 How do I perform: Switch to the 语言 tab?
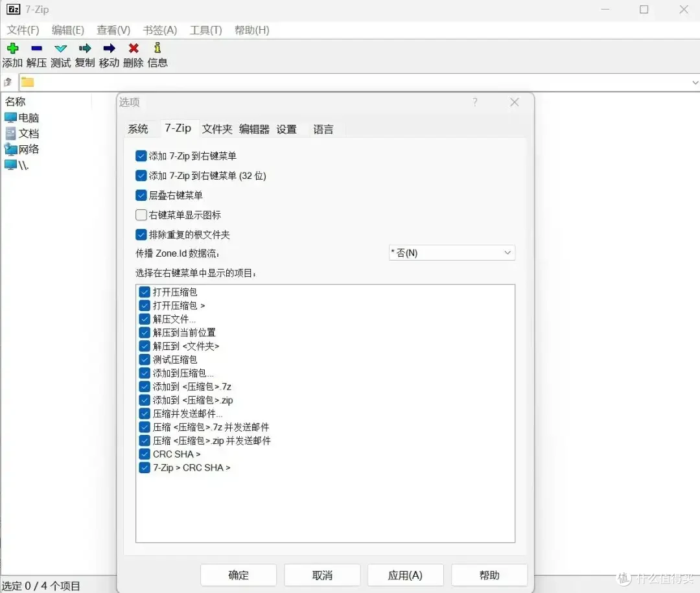tap(323, 129)
